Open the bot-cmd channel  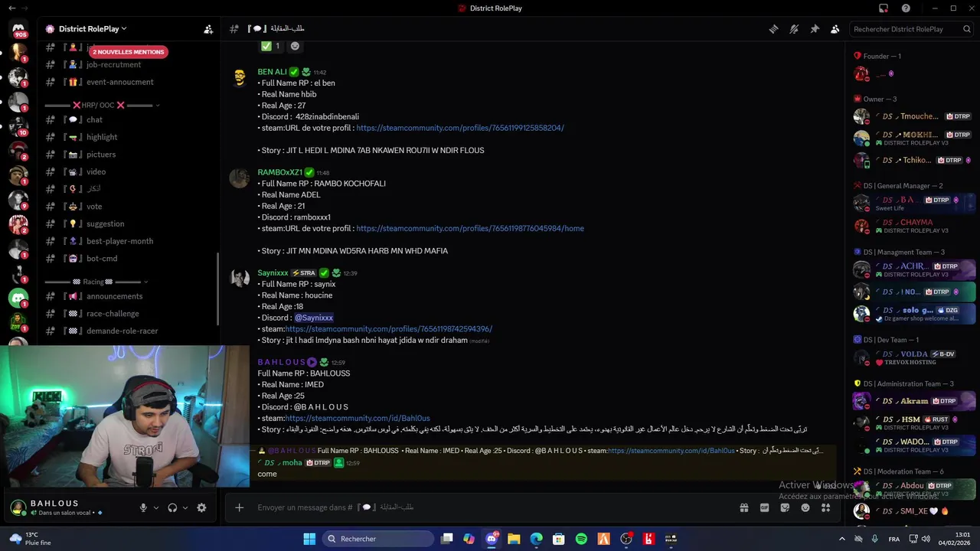pyautogui.click(x=102, y=259)
